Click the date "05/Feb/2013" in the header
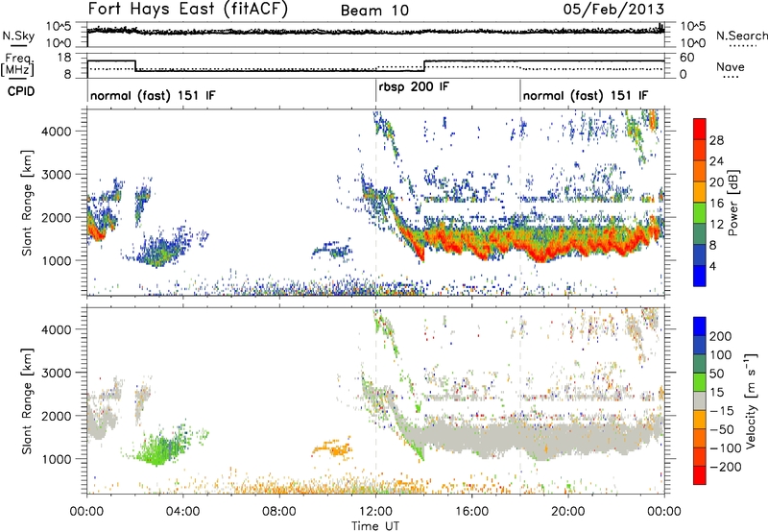Viewport: 768px width, 532px height. (613, 9)
